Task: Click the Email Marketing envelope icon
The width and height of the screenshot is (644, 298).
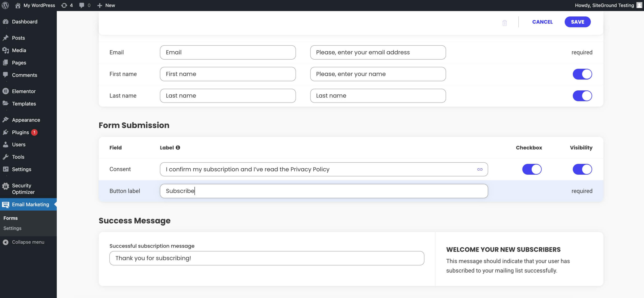Action: [x=6, y=205]
